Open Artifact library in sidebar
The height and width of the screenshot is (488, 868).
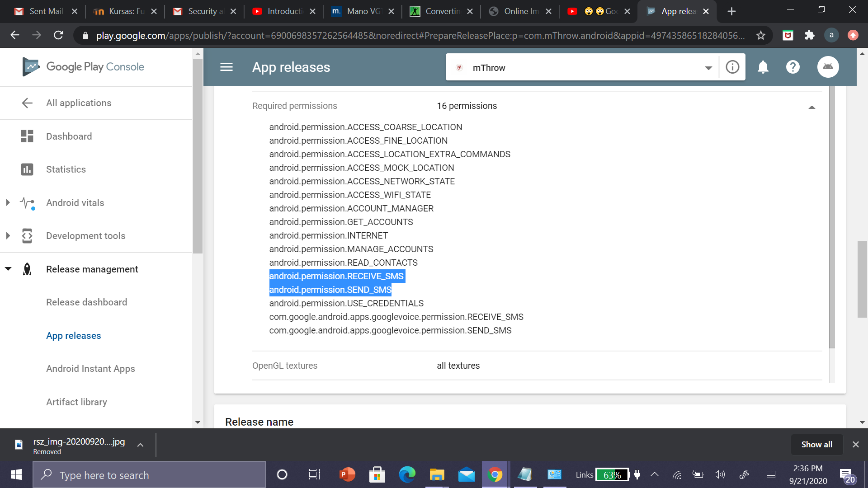(76, 402)
